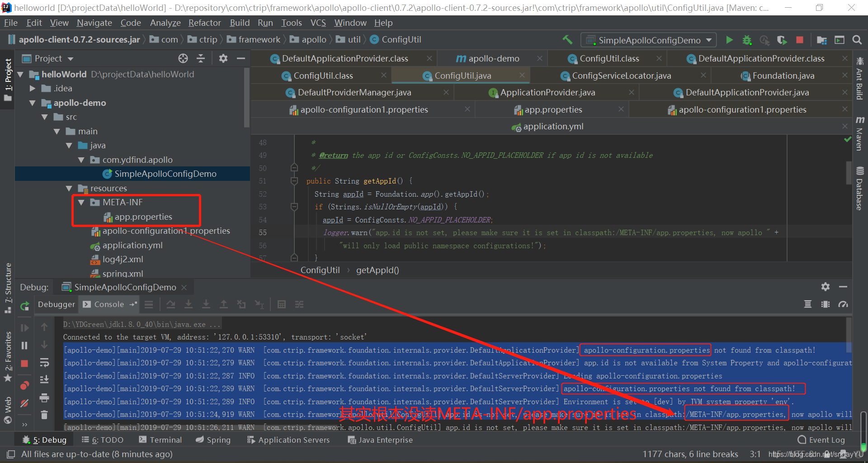Rerun SimpleApolloConfigDemo in Debug panel

point(25,306)
